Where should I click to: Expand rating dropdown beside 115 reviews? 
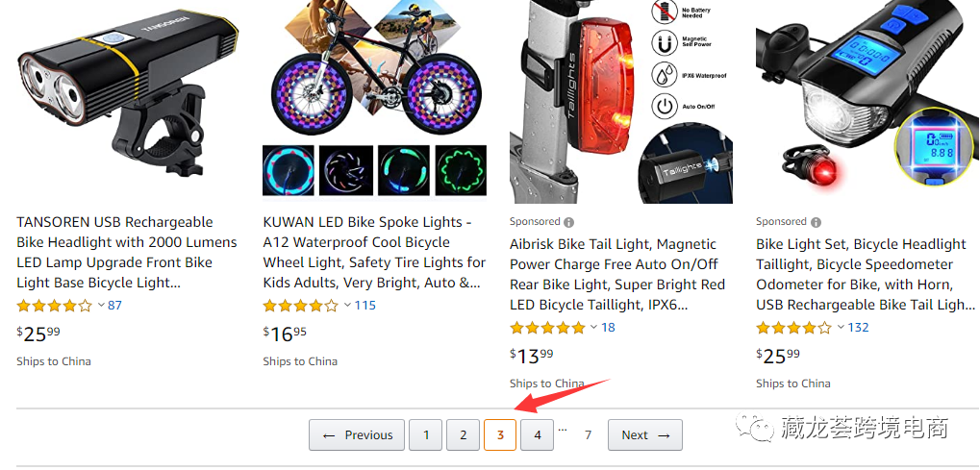[347, 306]
